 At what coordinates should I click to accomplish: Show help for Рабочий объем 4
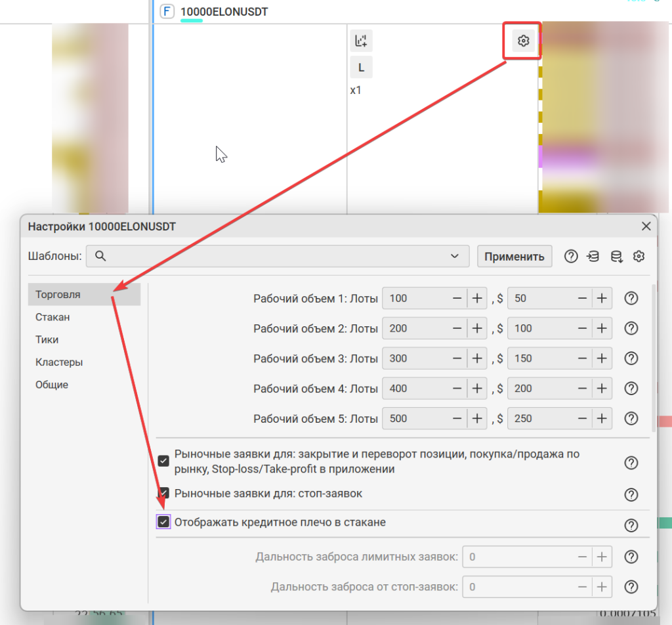[631, 389]
